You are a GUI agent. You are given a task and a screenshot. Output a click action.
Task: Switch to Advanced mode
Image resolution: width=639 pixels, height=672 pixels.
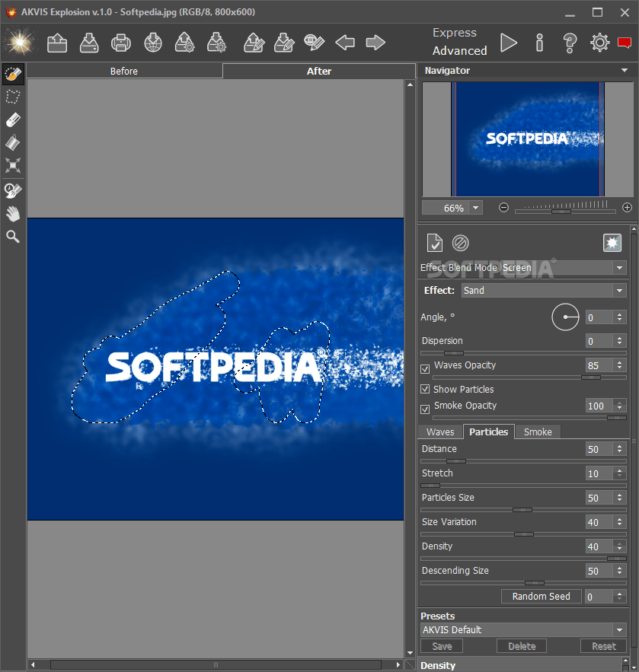(x=460, y=50)
